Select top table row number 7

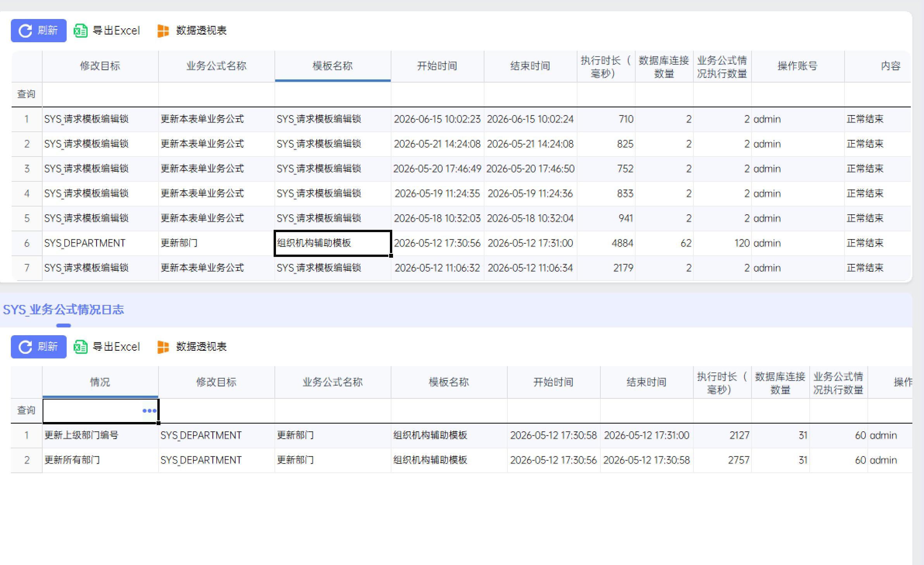[x=27, y=268]
